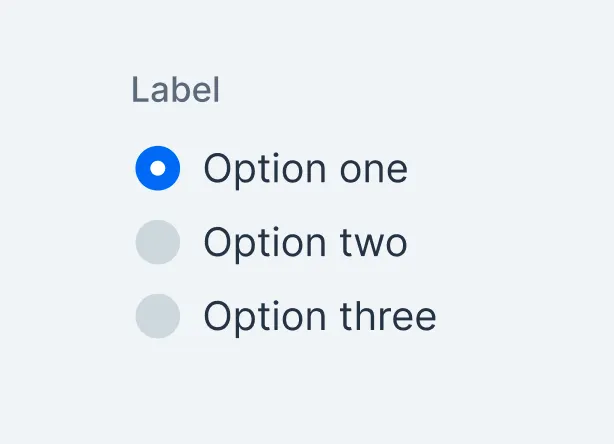This screenshot has height=444, width=614.
Task: Enable the unselected radio beside "Option three"
Action: coord(158,316)
